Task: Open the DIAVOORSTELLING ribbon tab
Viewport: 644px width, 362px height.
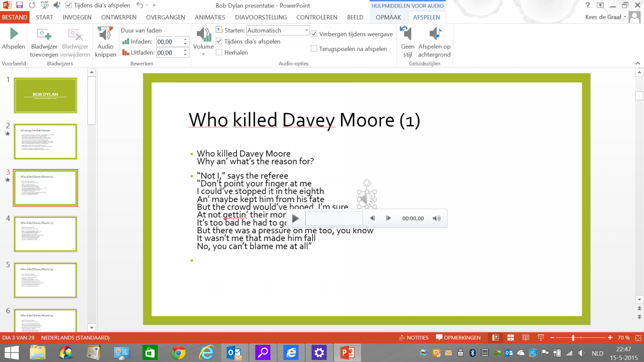Action: coord(262,17)
